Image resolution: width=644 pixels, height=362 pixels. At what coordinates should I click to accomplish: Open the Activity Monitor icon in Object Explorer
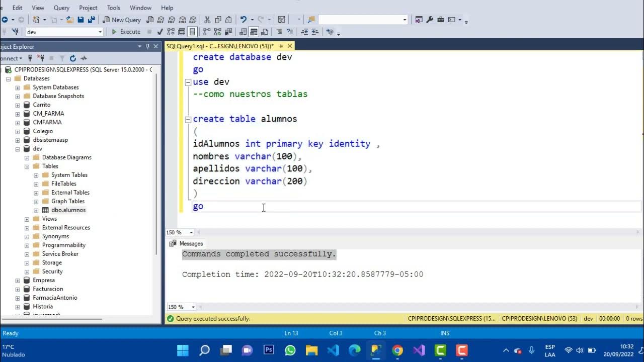pyautogui.click(x=84, y=58)
